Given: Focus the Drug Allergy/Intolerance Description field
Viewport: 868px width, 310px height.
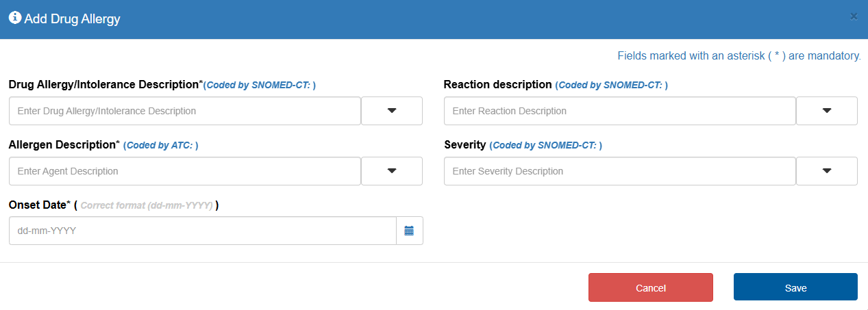Looking at the screenshot, I should point(185,111).
